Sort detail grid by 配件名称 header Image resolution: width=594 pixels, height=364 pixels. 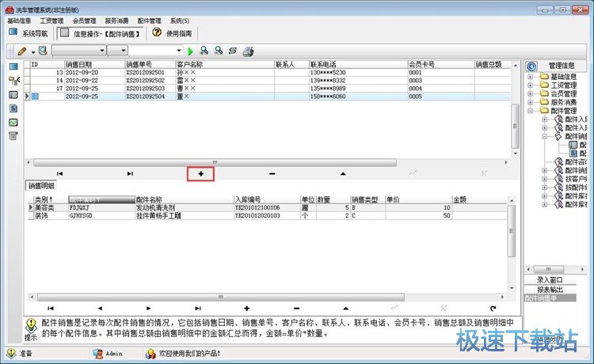pyautogui.click(x=185, y=199)
